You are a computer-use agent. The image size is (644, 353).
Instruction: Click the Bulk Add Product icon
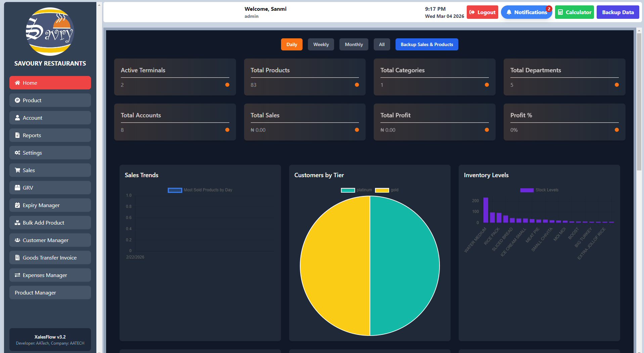click(x=17, y=223)
